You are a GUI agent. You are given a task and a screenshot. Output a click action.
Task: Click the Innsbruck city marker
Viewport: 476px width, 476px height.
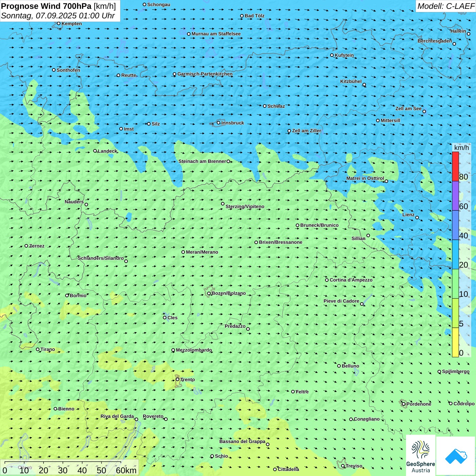(x=219, y=123)
